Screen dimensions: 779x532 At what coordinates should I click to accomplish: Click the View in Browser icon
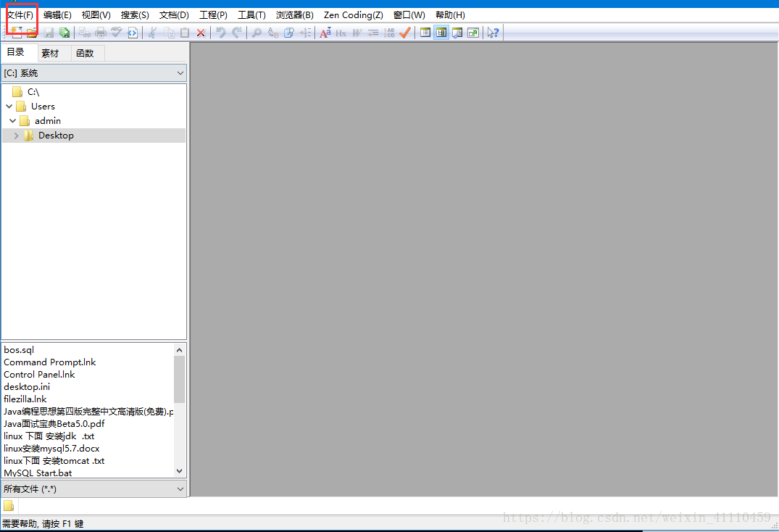pos(133,33)
